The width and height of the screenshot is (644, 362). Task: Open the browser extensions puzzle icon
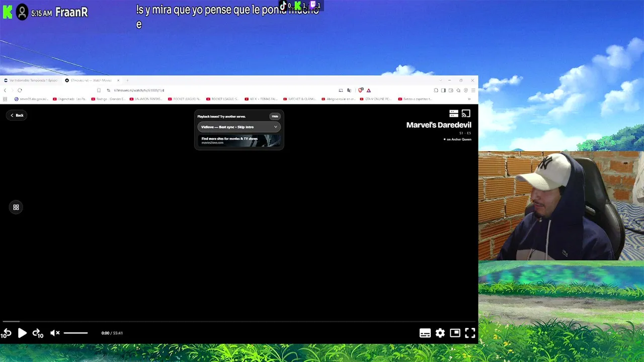click(x=436, y=90)
